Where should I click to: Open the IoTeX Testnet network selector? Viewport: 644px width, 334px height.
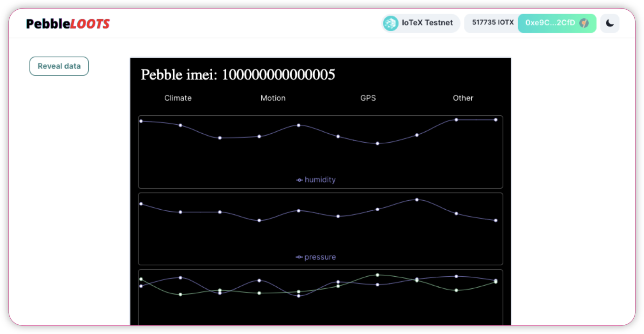420,23
